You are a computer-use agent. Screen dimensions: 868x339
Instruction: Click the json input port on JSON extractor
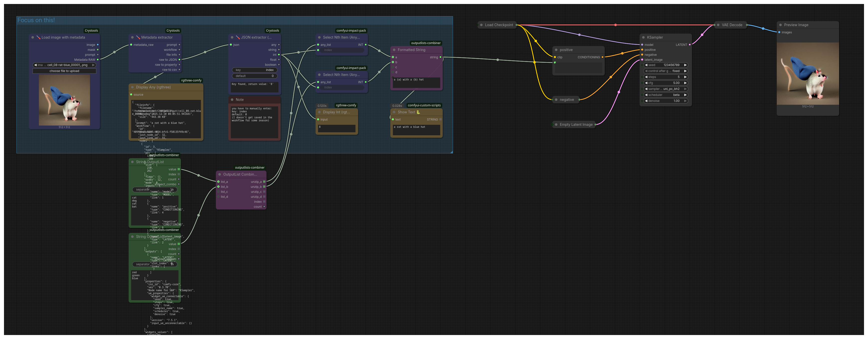231,45
